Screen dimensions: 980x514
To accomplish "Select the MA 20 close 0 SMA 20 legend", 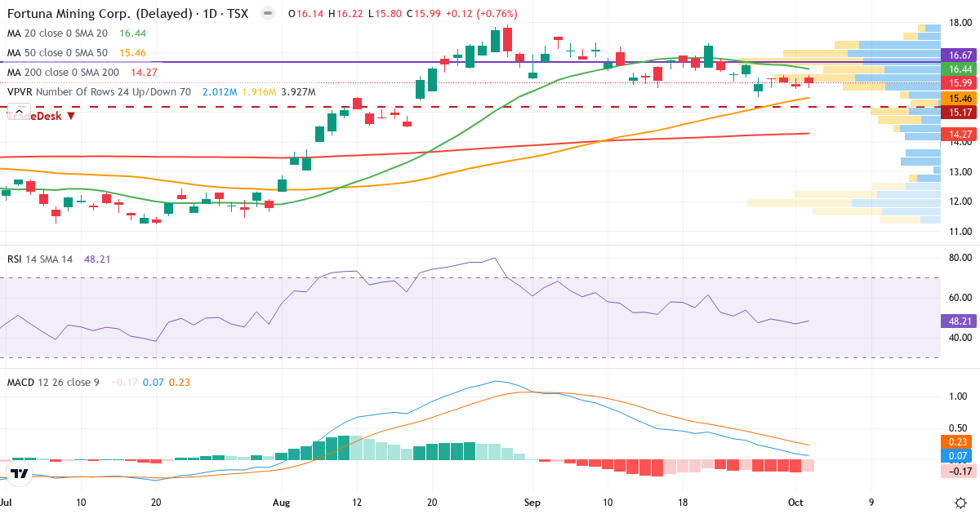I will click(57, 33).
